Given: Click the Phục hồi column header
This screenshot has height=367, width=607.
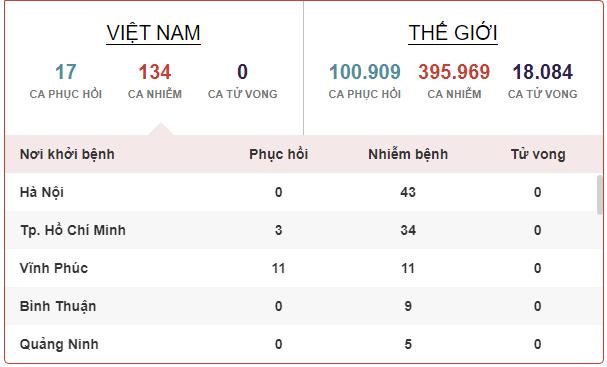Looking at the screenshot, I should click(x=279, y=154).
